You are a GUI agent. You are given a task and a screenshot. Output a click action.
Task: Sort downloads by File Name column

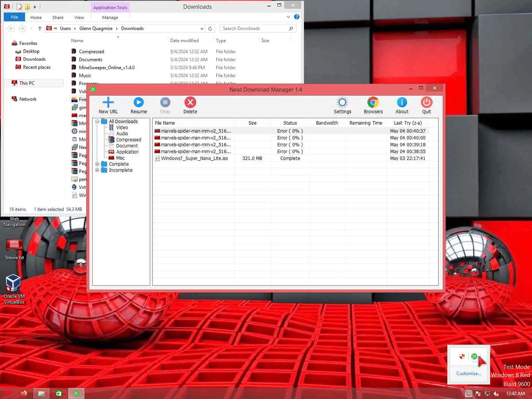tap(193, 123)
